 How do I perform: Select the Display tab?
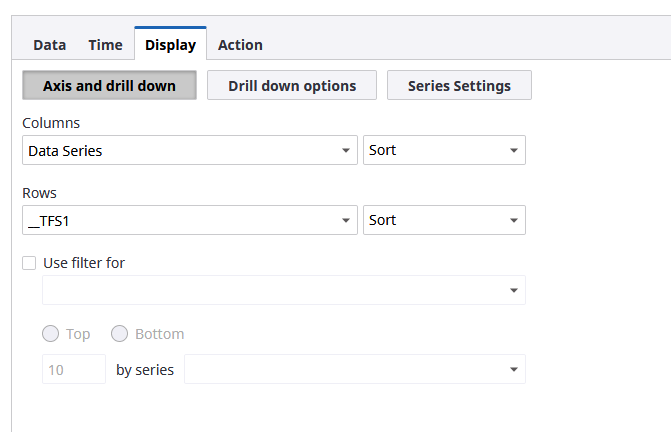click(x=170, y=45)
